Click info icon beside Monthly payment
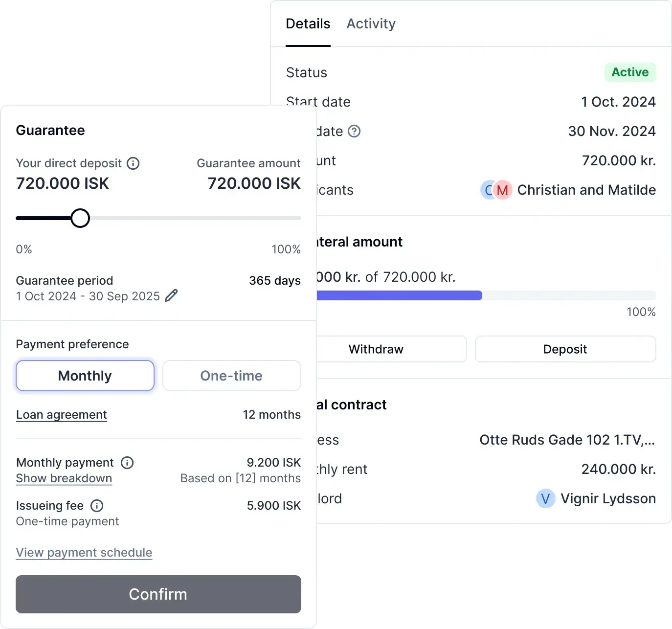The image size is (672, 629). click(127, 463)
